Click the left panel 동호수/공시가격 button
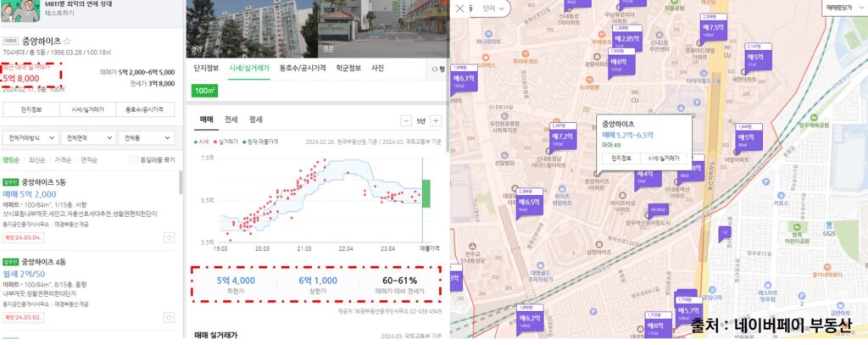The width and height of the screenshot is (868, 345). [146, 109]
